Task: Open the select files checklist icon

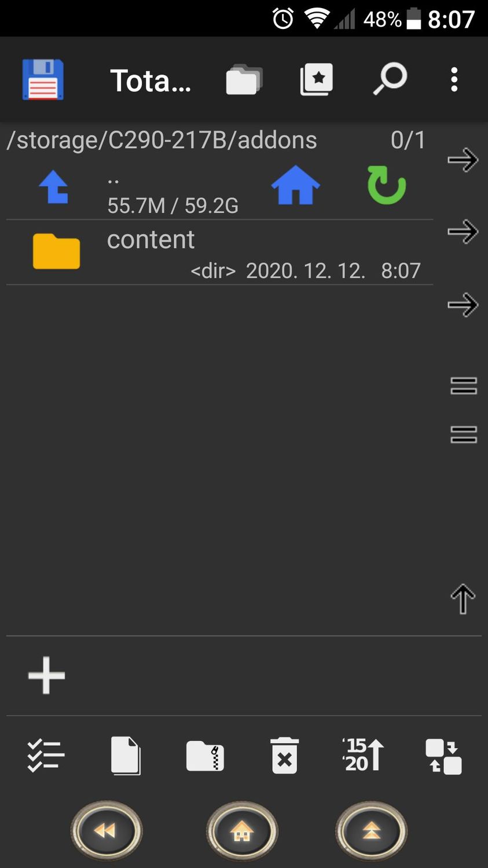Action: pos(46,756)
